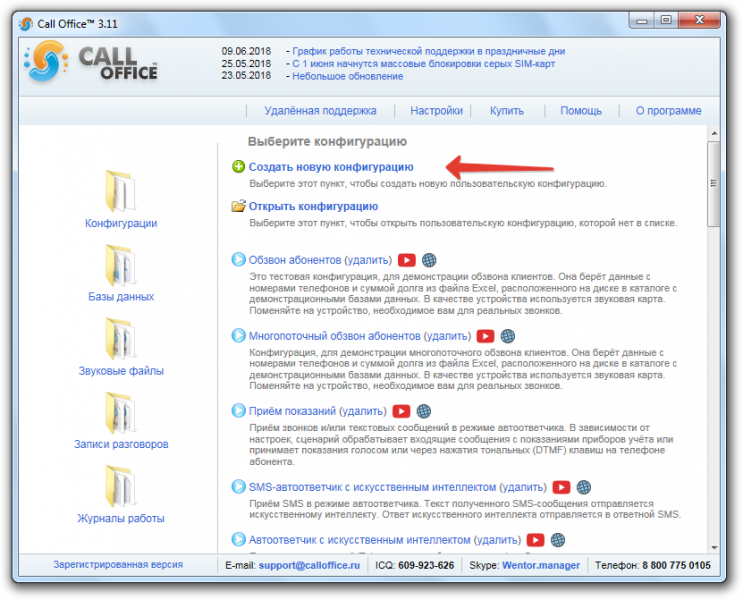Open YouTube video for SMS-автоответчик
743x600 pixels.
click(x=561, y=487)
